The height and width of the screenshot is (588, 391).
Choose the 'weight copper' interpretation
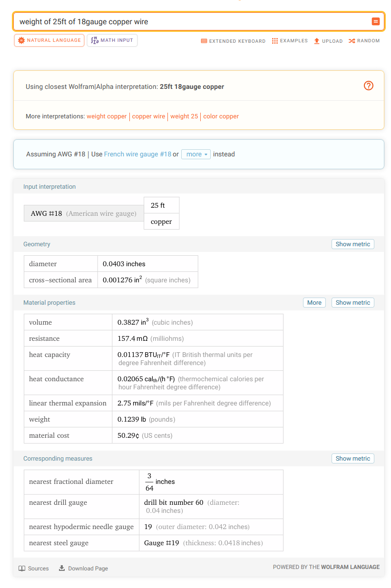click(107, 116)
